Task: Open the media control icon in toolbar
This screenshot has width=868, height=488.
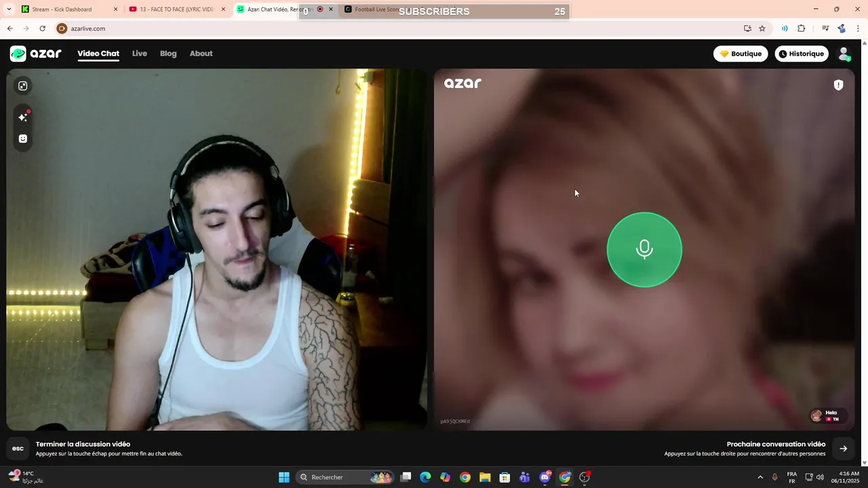Action: point(825,28)
